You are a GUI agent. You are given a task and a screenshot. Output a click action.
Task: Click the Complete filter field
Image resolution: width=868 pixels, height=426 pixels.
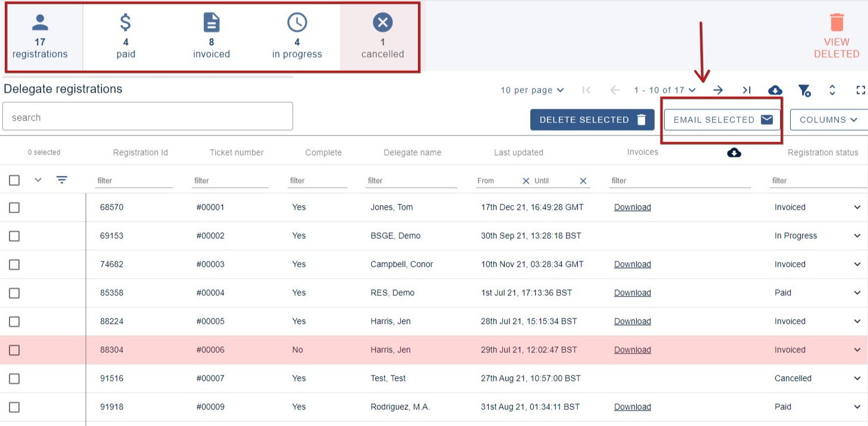[x=317, y=181]
